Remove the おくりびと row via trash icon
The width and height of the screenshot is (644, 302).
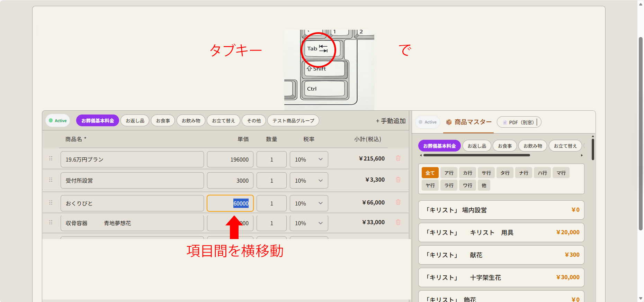398,202
